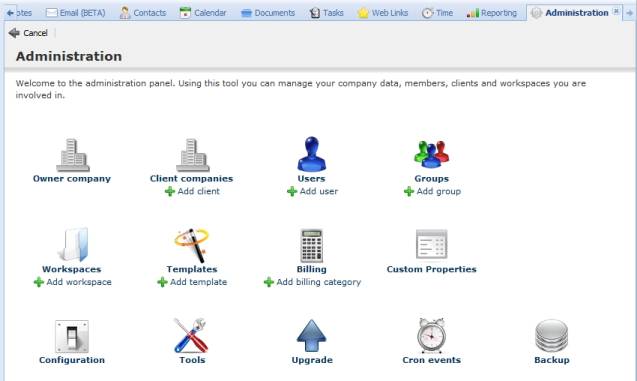Viewport: 637px width, 381px height.
Task: Open the Backup database icon
Action: tap(551, 336)
